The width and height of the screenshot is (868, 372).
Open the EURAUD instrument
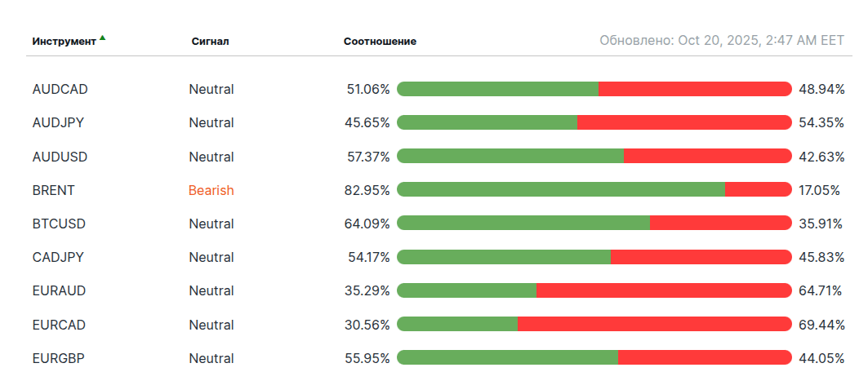[x=59, y=290]
